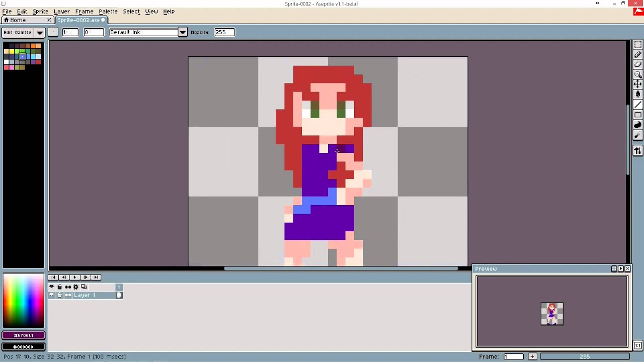Viewport: 644px width, 362px height.
Task: Click the timeline header onion skin icon
Action: pyautogui.click(x=84, y=287)
